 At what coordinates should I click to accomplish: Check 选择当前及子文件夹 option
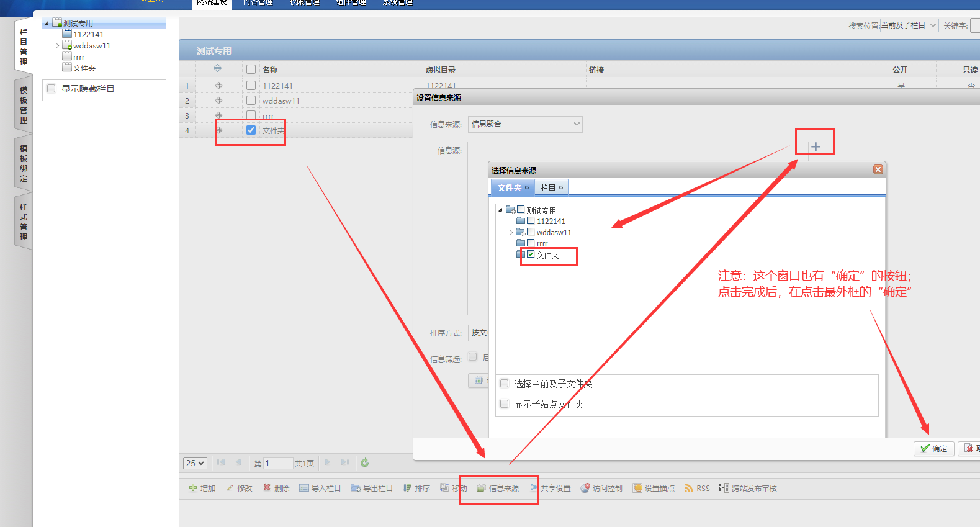(x=505, y=384)
